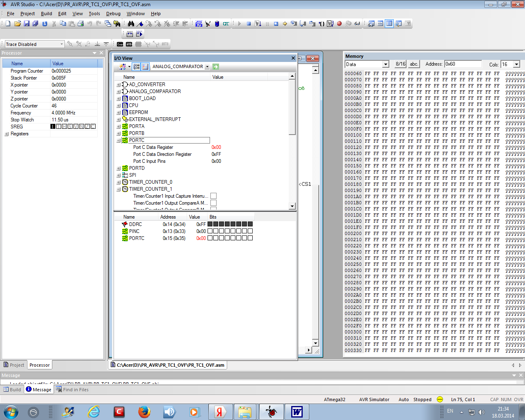Open the Tools menu
This screenshot has width=525, height=420.
(x=94, y=14)
